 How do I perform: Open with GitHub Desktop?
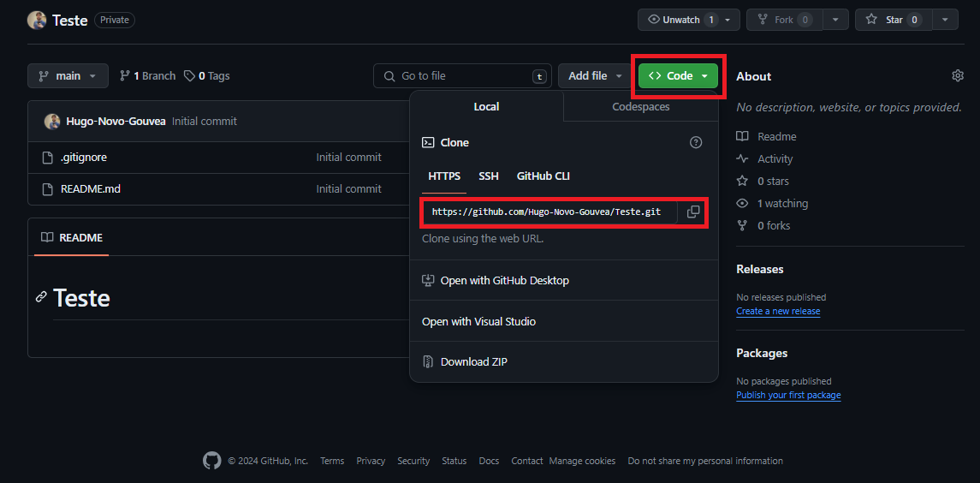coord(504,281)
